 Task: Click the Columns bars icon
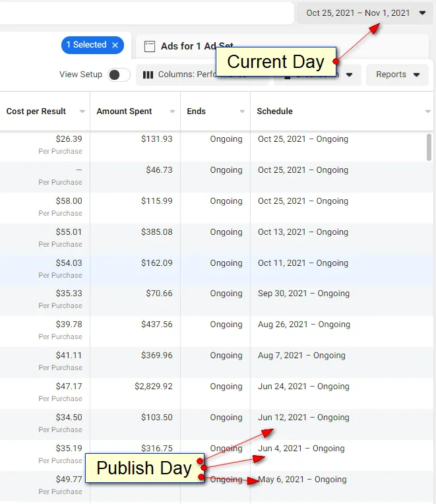pos(148,75)
